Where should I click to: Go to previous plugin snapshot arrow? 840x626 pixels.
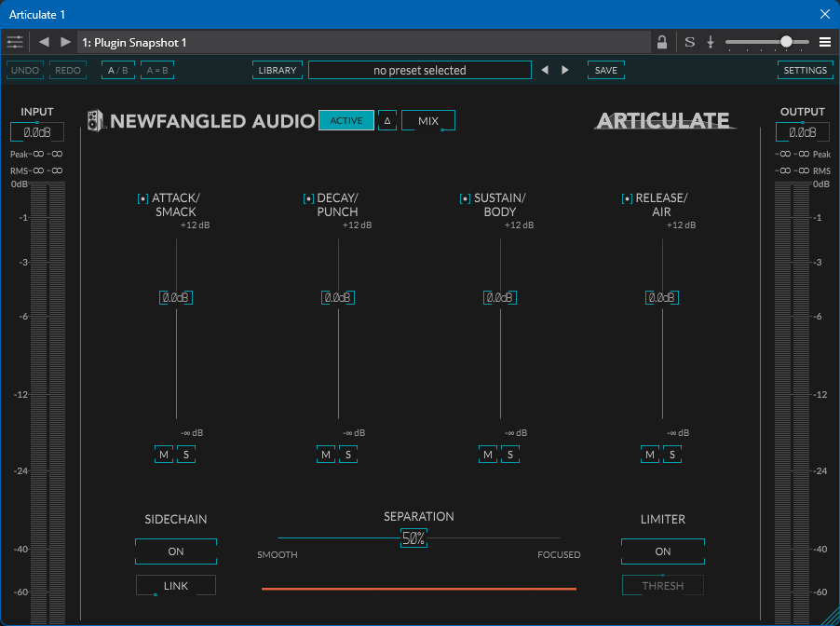click(44, 42)
